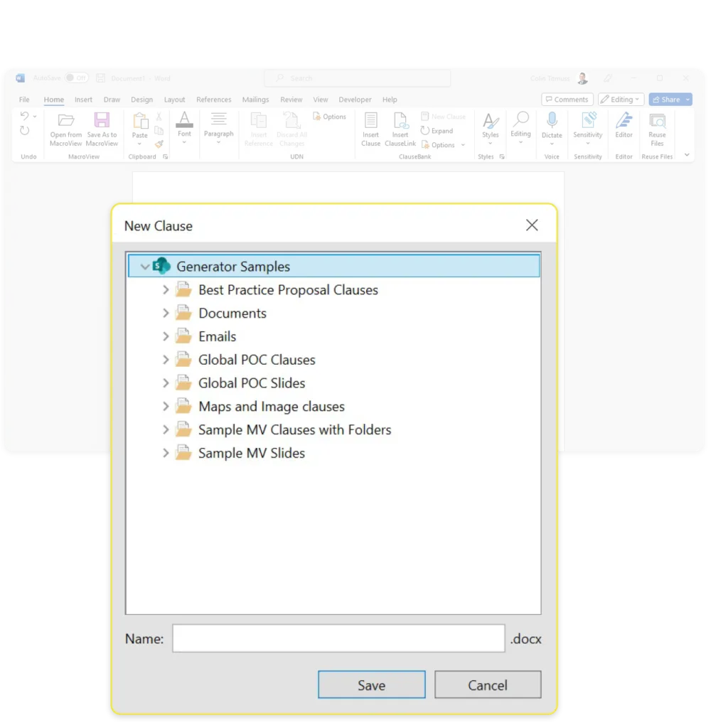This screenshot has width=728, height=728.
Task: Open the Paragraph group icon
Action: click(x=219, y=119)
